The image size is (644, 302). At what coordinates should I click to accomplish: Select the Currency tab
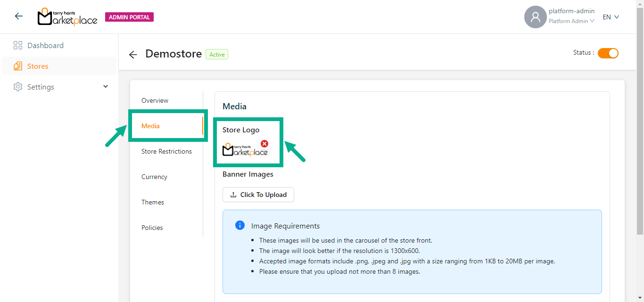[154, 177]
